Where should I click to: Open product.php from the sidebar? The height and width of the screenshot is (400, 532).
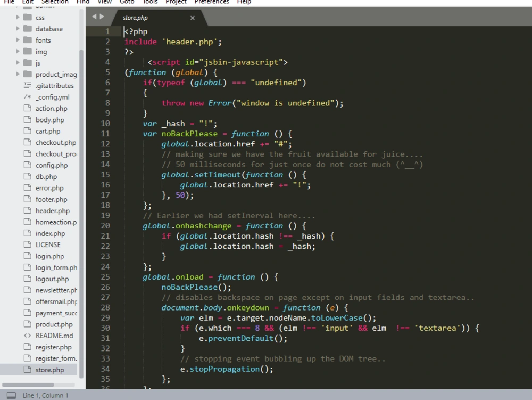[54, 324]
